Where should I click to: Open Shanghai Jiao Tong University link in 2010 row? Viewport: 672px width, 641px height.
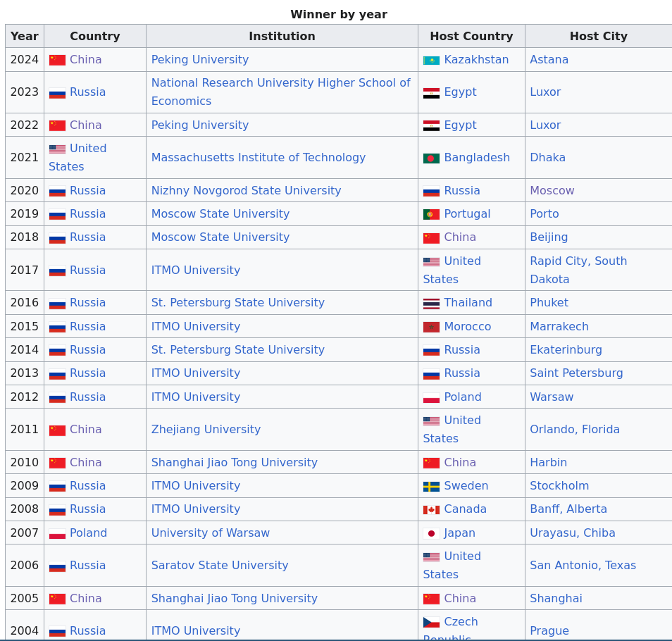[235, 462]
